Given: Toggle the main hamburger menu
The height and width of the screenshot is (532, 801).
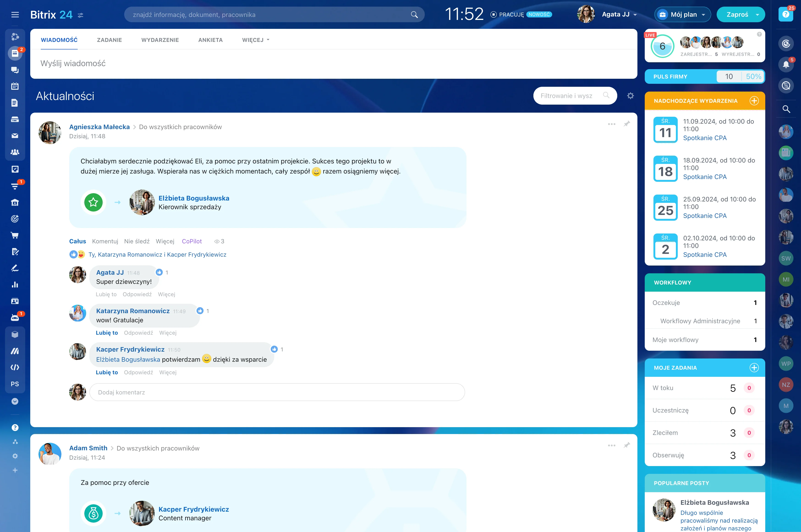Looking at the screenshot, I should point(15,15).
